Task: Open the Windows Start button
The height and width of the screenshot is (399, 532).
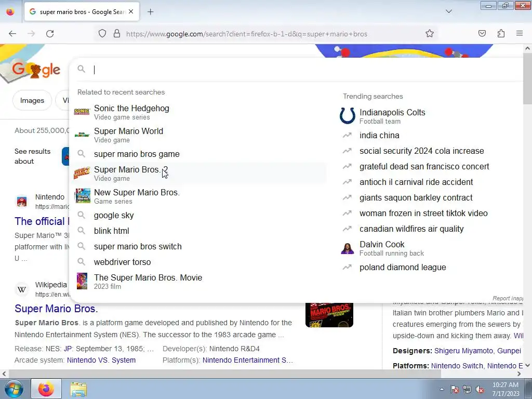Action: (14, 389)
